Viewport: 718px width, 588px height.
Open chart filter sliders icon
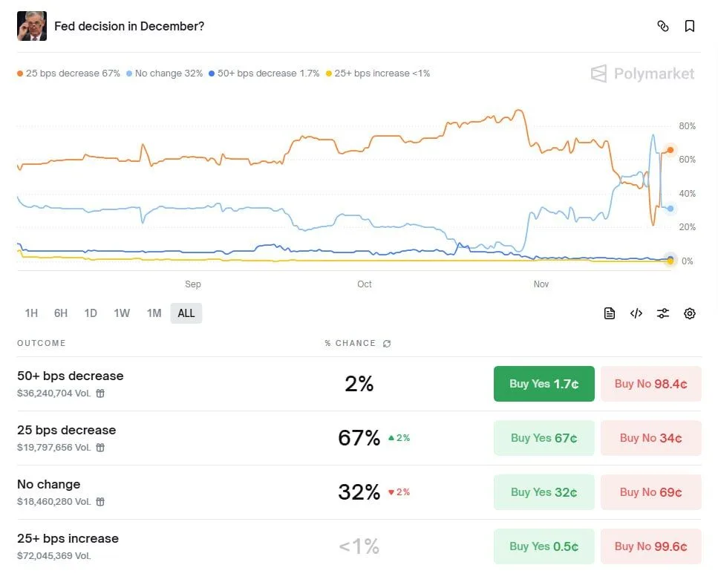pyautogui.click(x=663, y=313)
